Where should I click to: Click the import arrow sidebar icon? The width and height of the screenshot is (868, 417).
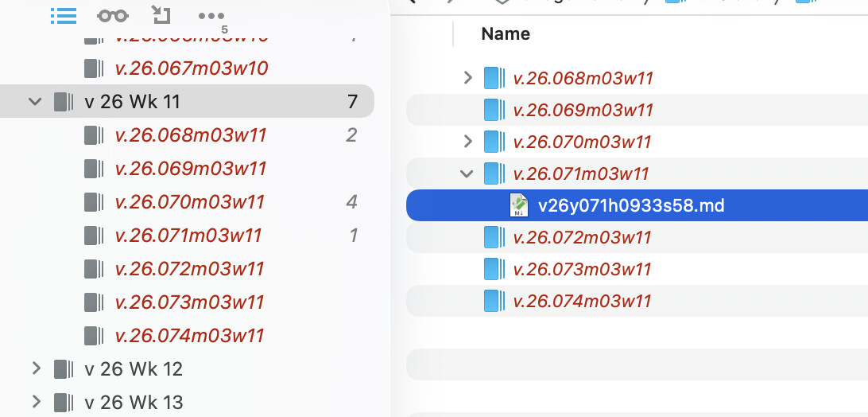[161, 14]
